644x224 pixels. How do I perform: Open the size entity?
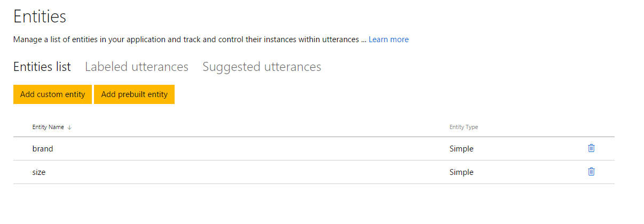(38, 172)
